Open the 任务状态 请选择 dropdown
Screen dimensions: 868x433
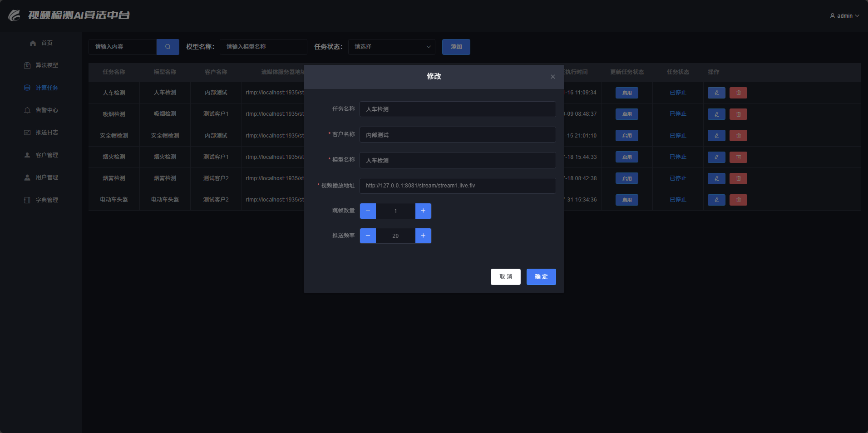coord(391,47)
